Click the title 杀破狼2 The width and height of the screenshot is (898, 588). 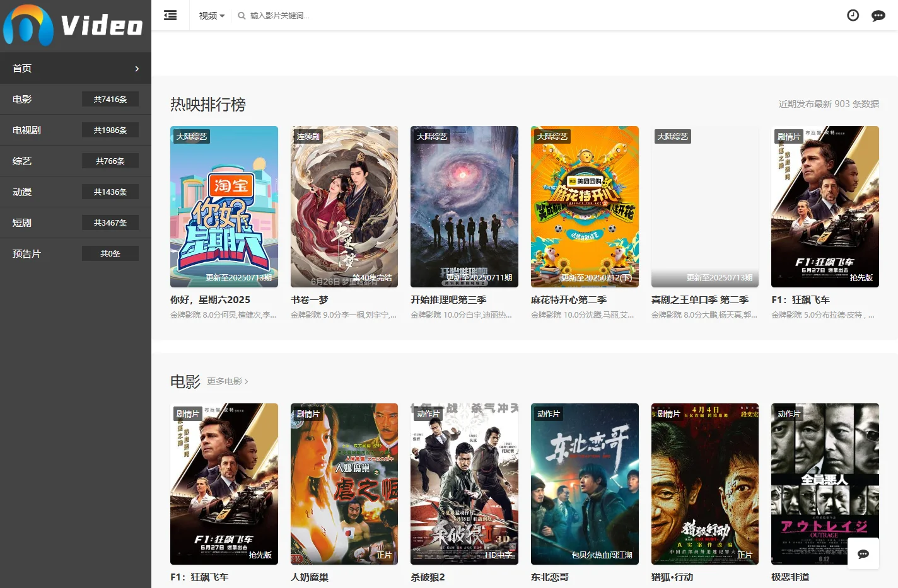click(x=428, y=577)
